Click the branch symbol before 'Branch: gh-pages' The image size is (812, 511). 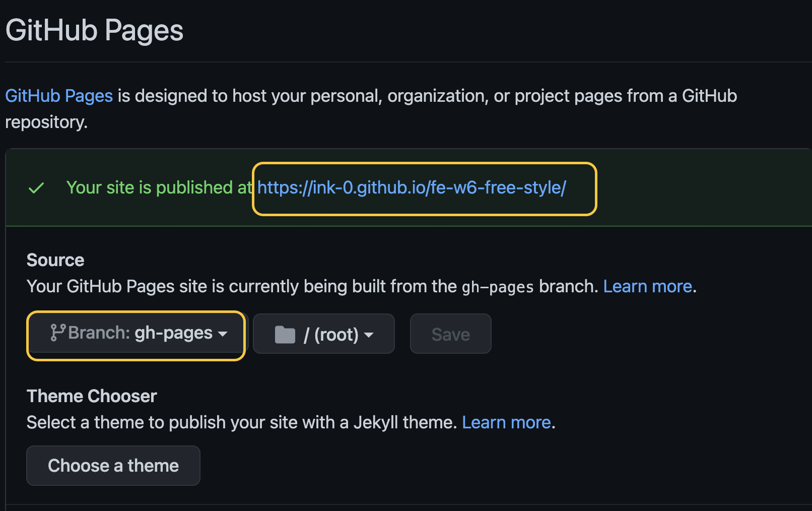[59, 333]
